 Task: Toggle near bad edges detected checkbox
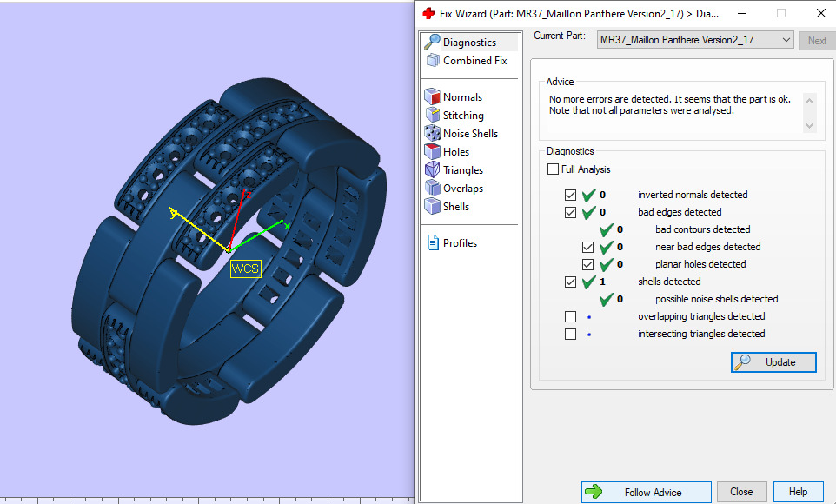[587, 247]
